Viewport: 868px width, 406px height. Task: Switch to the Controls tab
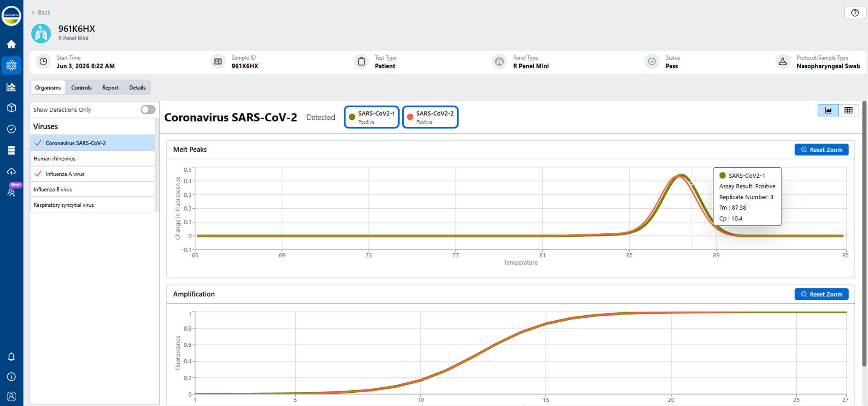pos(81,87)
